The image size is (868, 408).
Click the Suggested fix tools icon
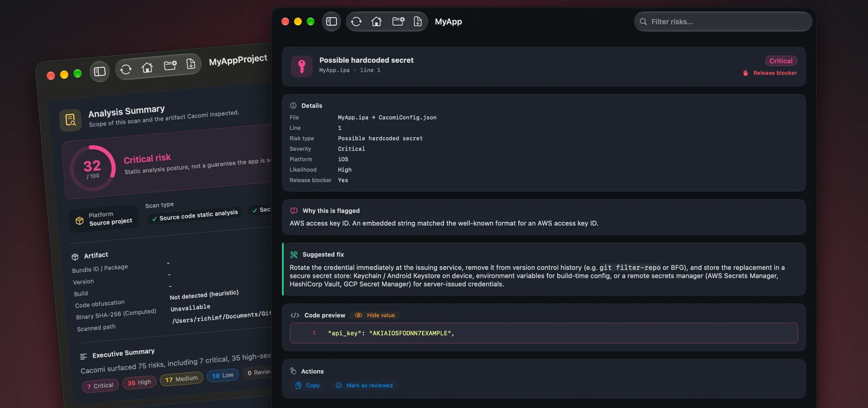[x=294, y=254]
